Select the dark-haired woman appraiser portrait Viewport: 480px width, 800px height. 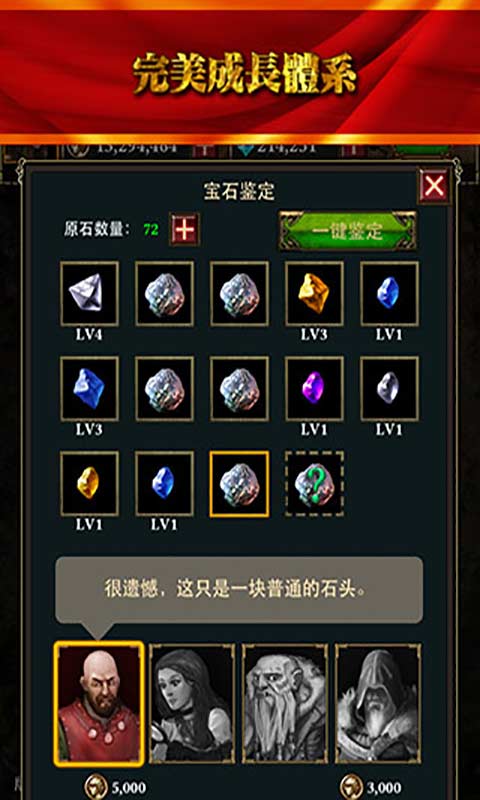pyautogui.click(x=192, y=704)
